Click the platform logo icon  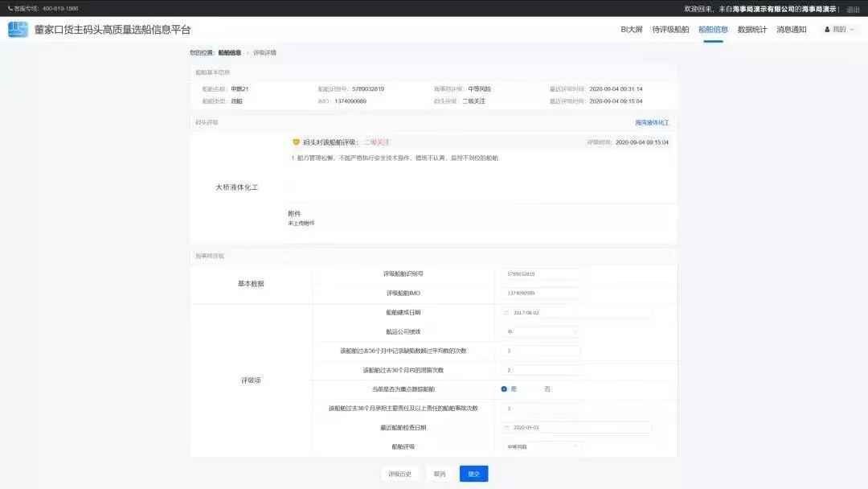click(18, 30)
